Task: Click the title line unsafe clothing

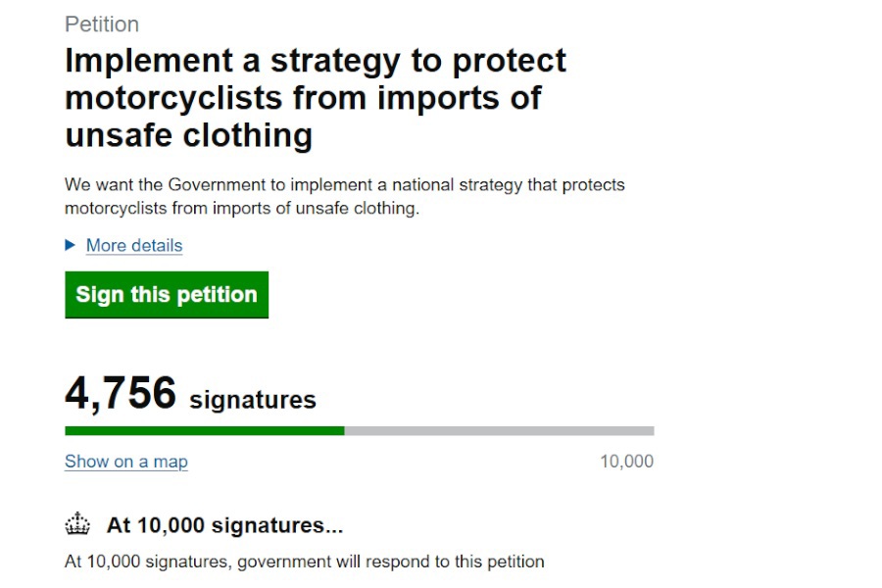Action: 189,135
